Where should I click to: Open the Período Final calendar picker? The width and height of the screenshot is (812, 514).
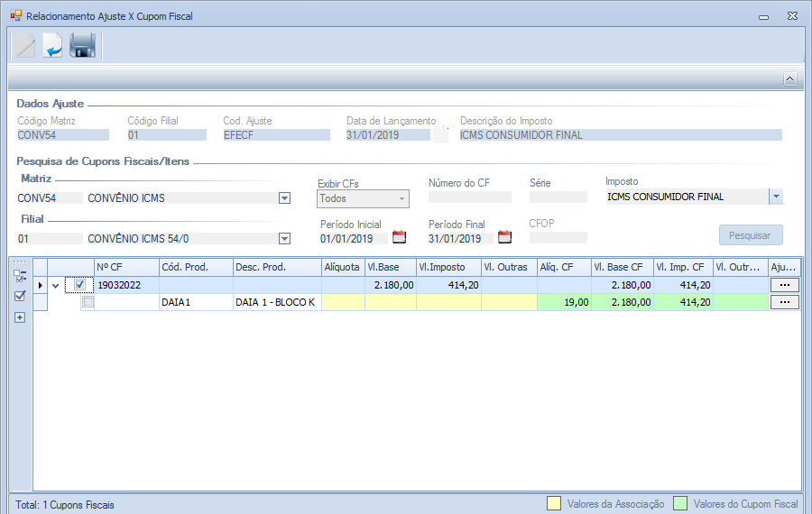pyautogui.click(x=505, y=238)
